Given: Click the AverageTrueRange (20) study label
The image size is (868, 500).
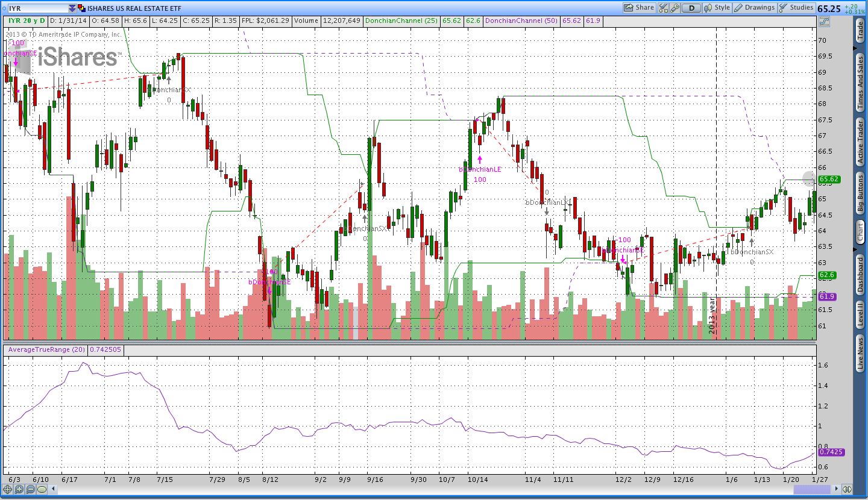Looking at the screenshot, I should pos(46,349).
